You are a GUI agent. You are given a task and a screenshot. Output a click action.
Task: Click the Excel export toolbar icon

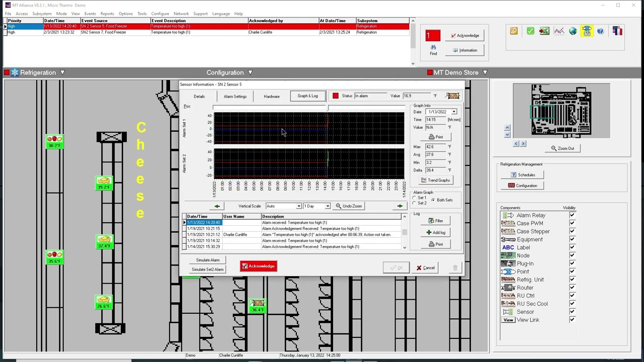tap(544, 31)
